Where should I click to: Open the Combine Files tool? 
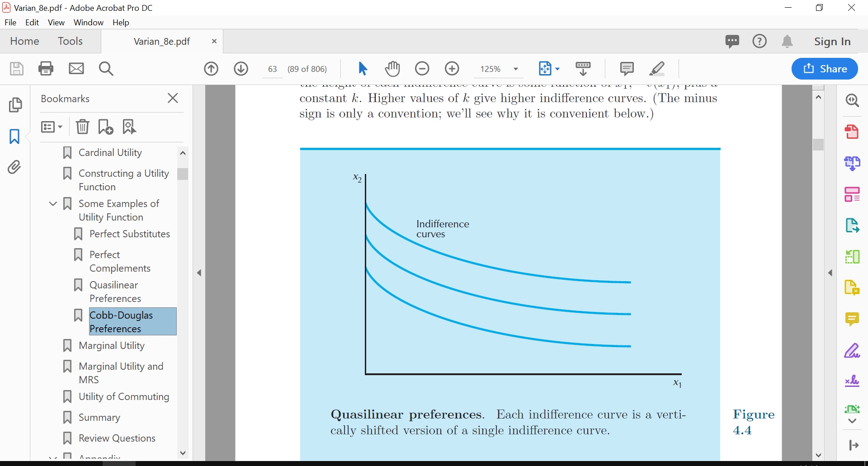tap(852, 163)
